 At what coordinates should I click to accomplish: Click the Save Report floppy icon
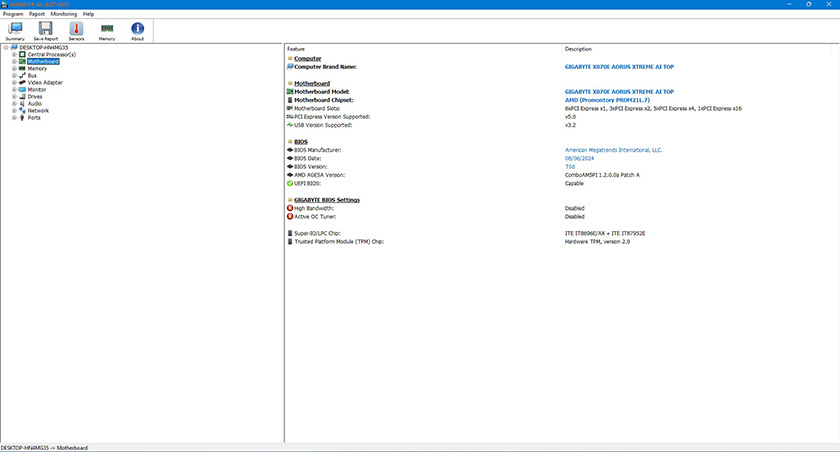(45, 30)
